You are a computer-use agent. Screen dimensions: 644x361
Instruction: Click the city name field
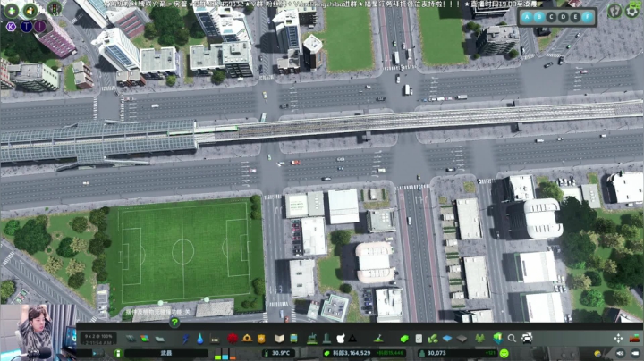(x=166, y=353)
